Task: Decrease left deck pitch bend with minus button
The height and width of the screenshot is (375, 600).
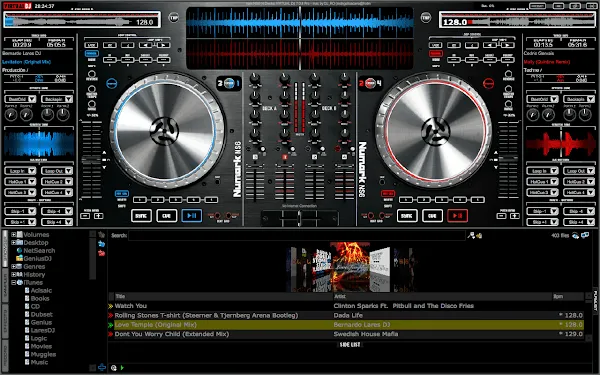Action: coord(85,216)
